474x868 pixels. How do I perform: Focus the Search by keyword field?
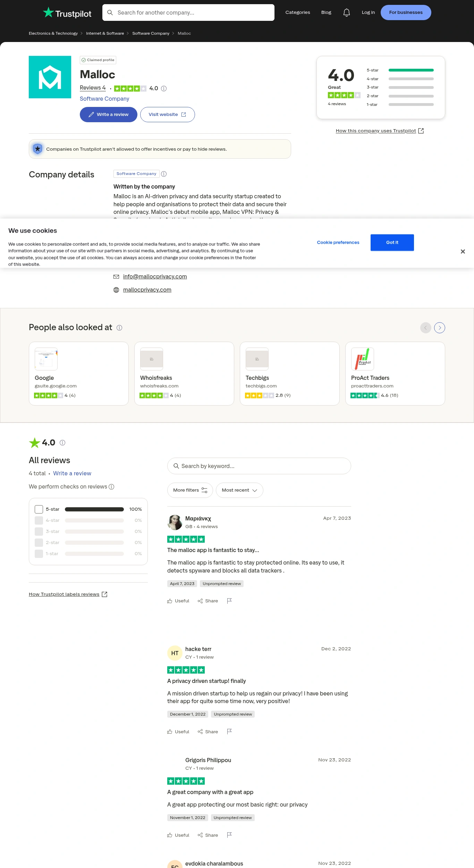[x=259, y=466]
